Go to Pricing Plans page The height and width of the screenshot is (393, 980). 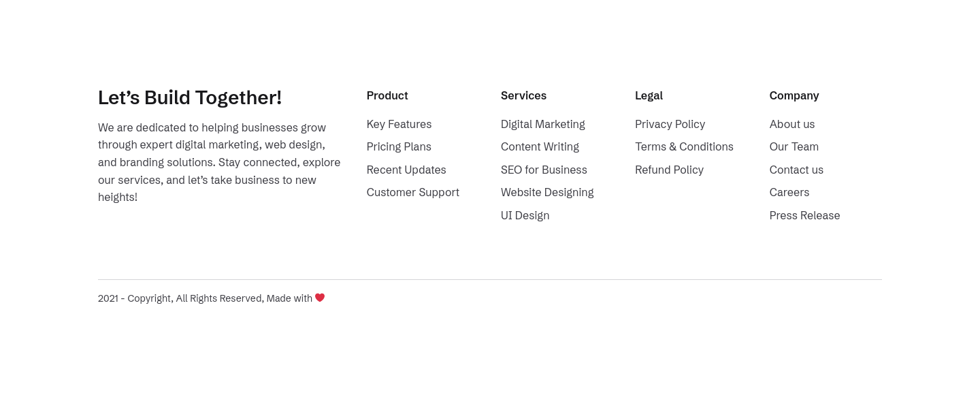(x=399, y=146)
